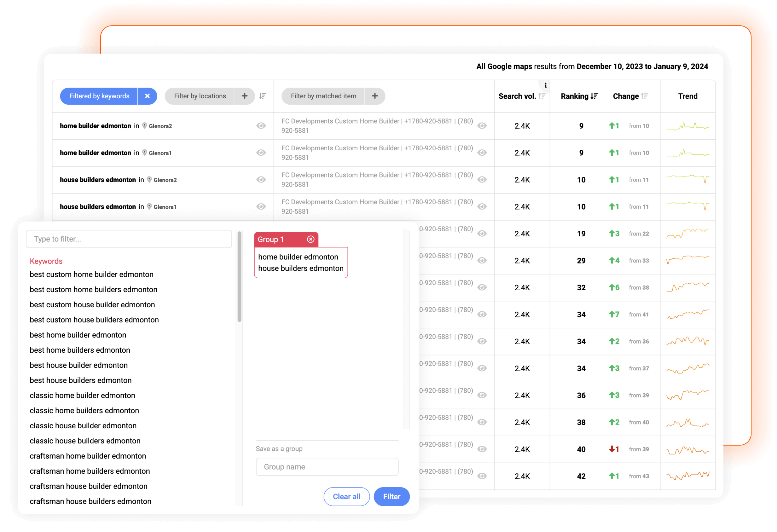This screenshot has height=532, width=777.
Task: Select 'best home builder edmonton' keyword
Action: pyautogui.click(x=78, y=335)
